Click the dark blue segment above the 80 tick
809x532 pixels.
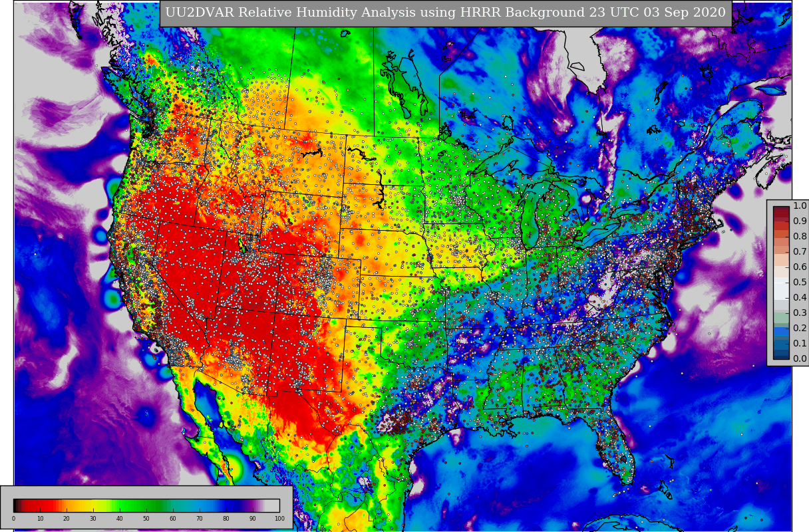[228, 505]
